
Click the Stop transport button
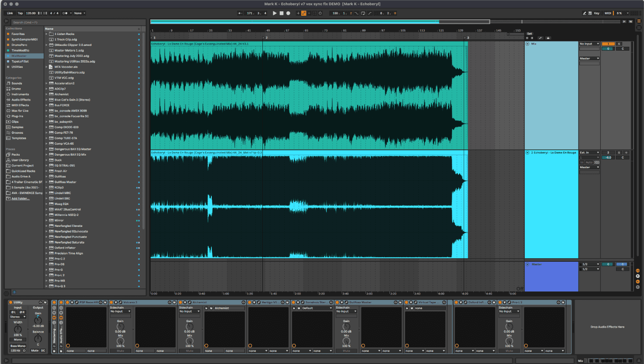(282, 13)
